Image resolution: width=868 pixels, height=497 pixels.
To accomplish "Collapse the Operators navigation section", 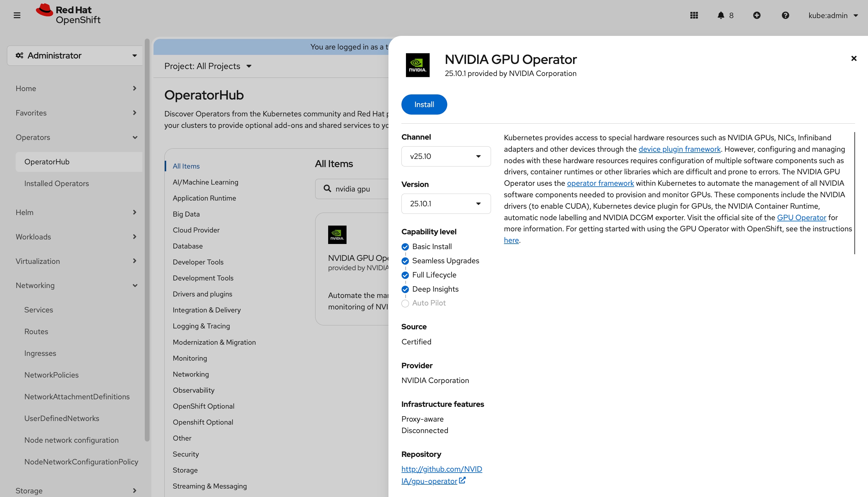I will click(76, 137).
